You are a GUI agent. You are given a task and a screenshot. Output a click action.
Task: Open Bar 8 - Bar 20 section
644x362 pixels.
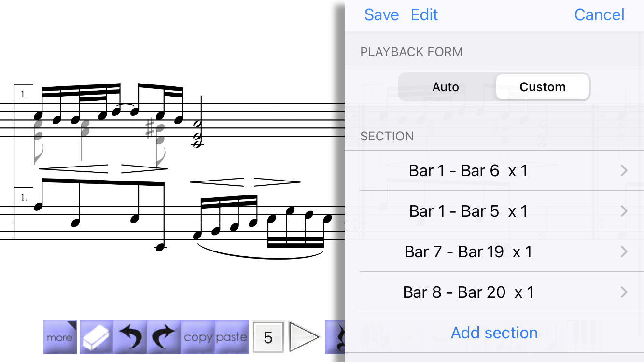point(494,292)
